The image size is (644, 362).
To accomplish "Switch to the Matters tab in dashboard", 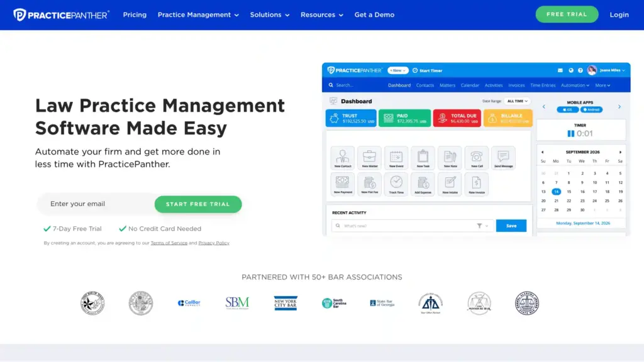I will tap(447, 85).
